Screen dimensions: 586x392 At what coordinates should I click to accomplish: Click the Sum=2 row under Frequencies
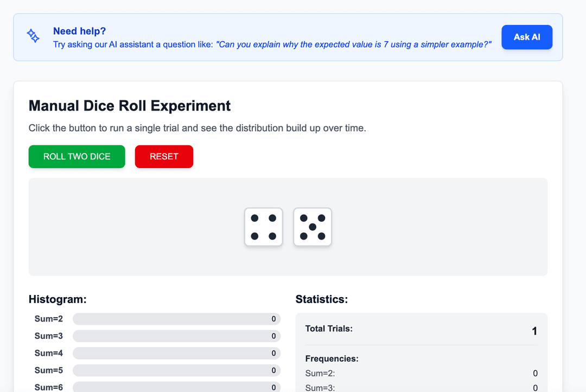click(x=421, y=373)
